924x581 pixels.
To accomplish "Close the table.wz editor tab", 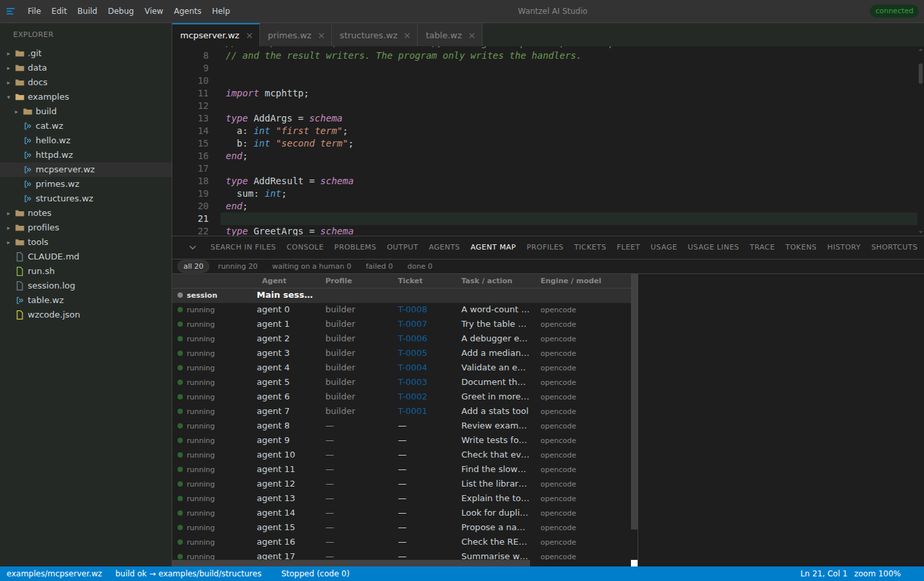I will coord(472,36).
